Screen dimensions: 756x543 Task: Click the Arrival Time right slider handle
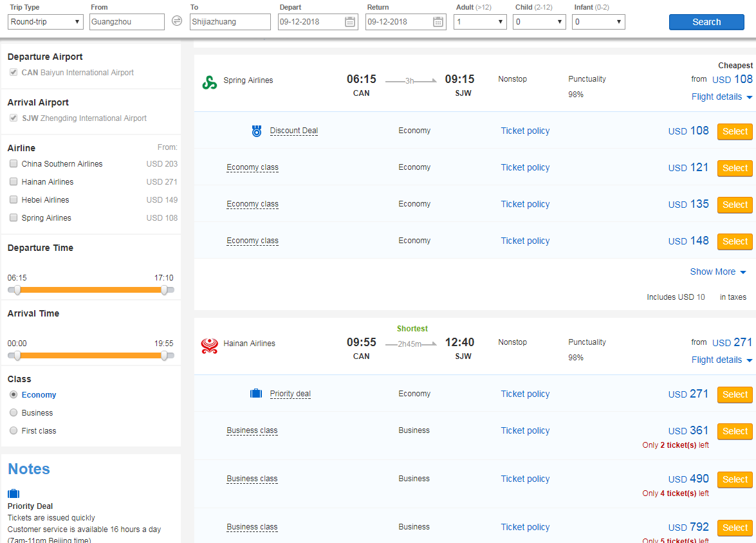(x=165, y=355)
